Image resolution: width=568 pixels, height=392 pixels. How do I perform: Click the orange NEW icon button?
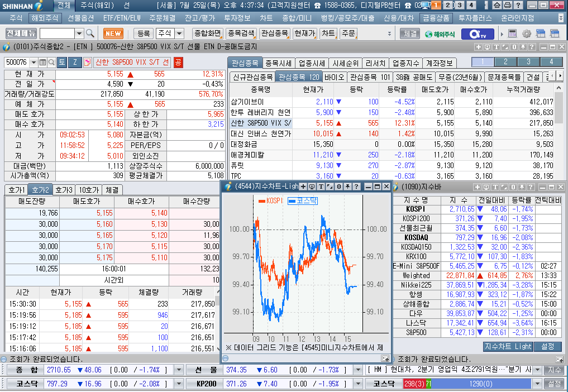pos(113,34)
